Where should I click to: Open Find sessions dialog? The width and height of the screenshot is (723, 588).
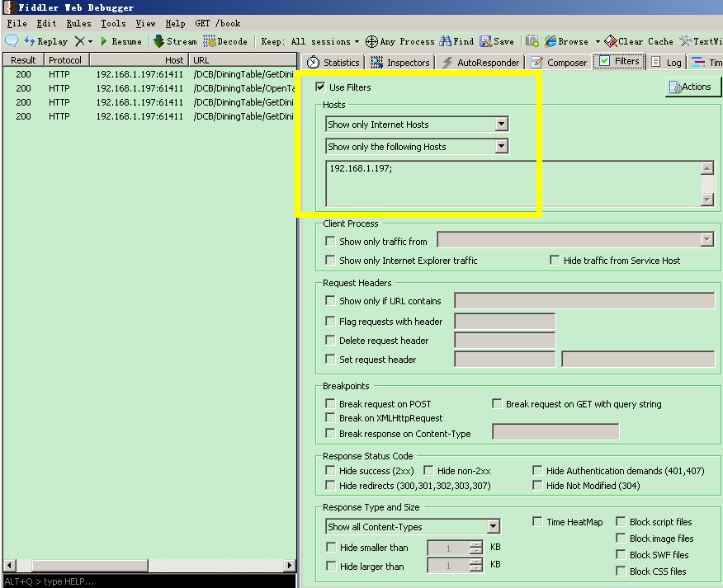456,41
